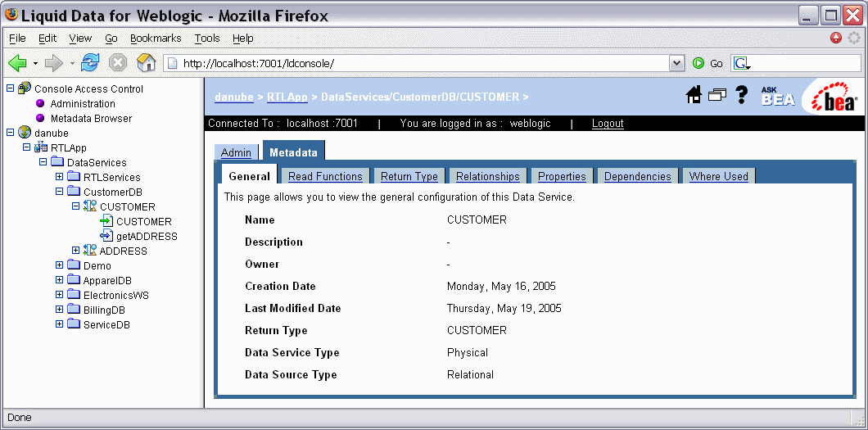Collapse the CustomerDB folder
The width and height of the screenshot is (868, 430).
tap(59, 192)
